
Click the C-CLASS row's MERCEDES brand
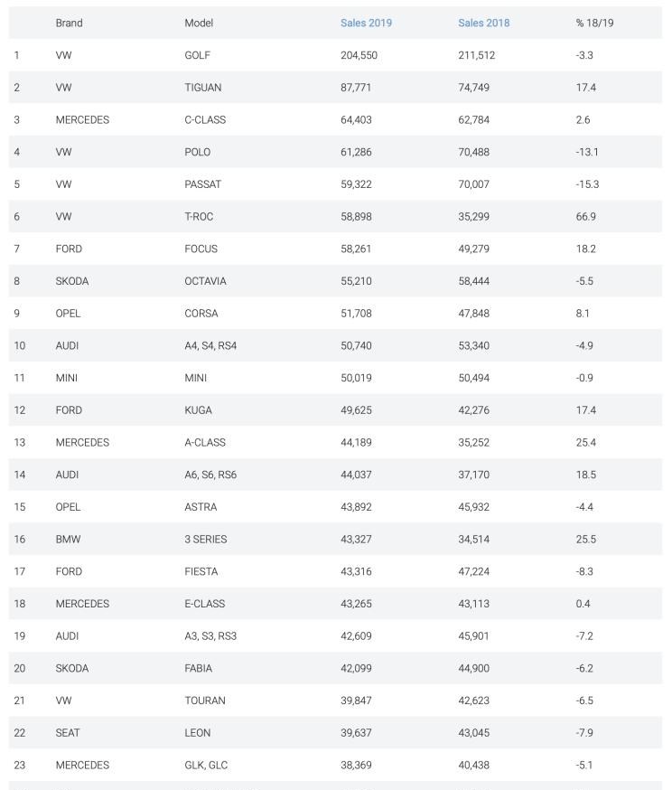pos(82,119)
